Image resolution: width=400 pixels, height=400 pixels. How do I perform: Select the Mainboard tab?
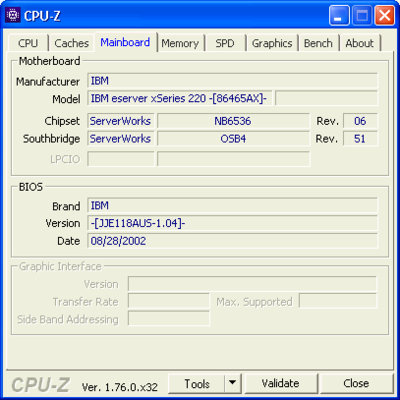point(125,42)
